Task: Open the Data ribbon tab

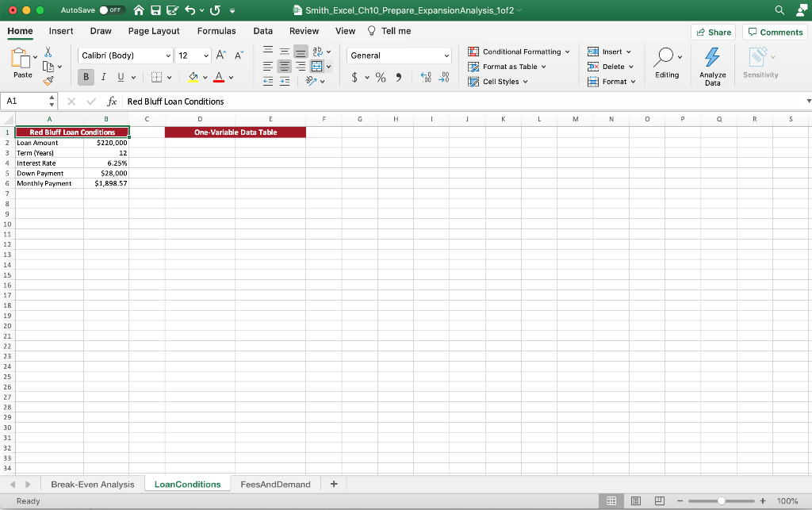Action: point(263,31)
